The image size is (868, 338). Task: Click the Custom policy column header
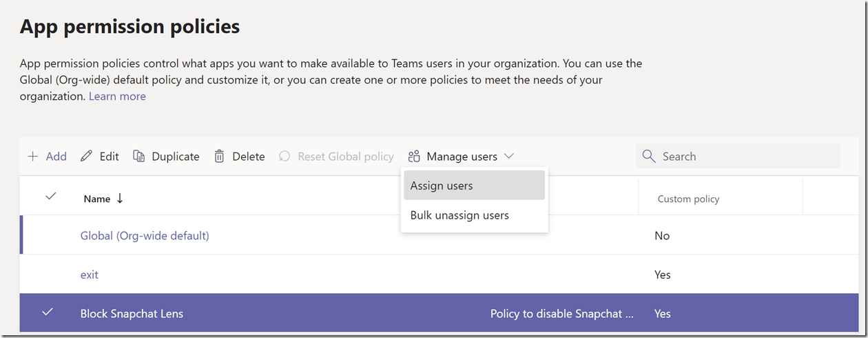(x=688, y=199)
